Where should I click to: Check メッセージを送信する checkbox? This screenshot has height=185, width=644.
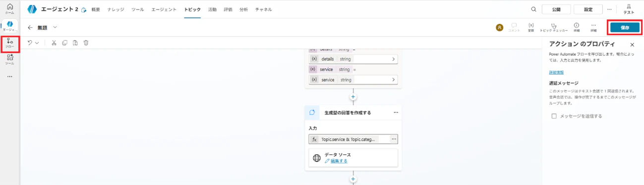[x=554, y=116]
